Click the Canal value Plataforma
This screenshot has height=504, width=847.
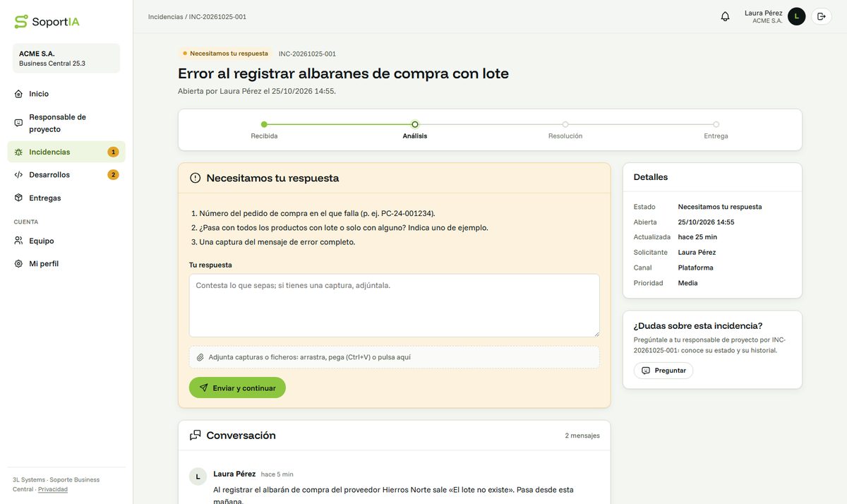695,268
